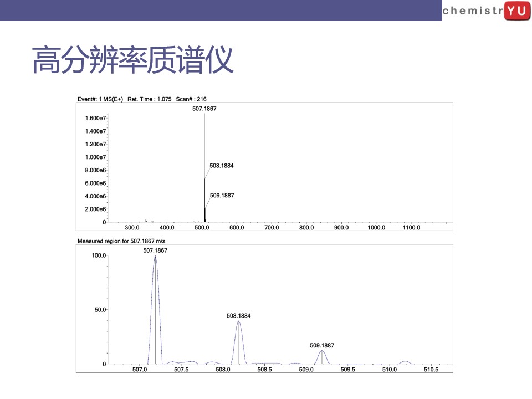Select the 508.1884 peak in lower spectrum
The height and width of the screenshot is (399, 532).
[238, 342]
